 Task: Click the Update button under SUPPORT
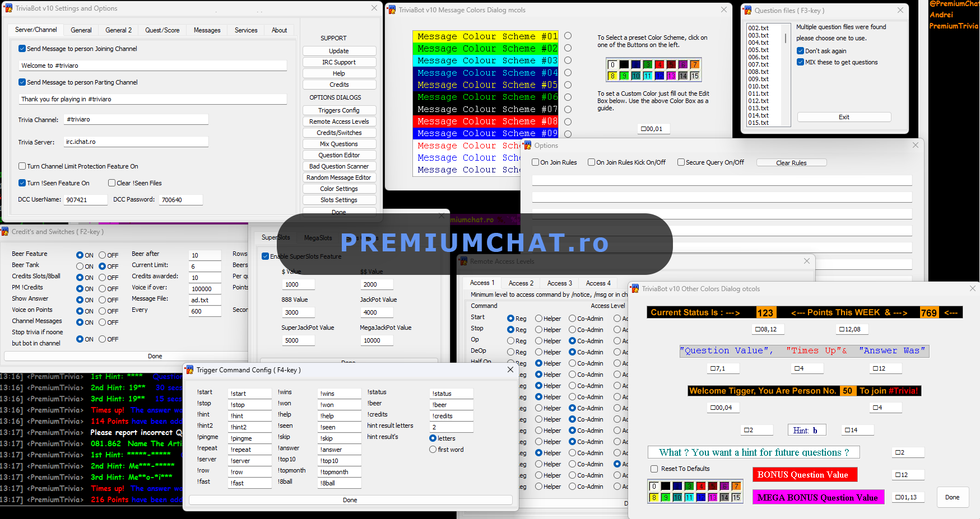click(x=339, y=51)
